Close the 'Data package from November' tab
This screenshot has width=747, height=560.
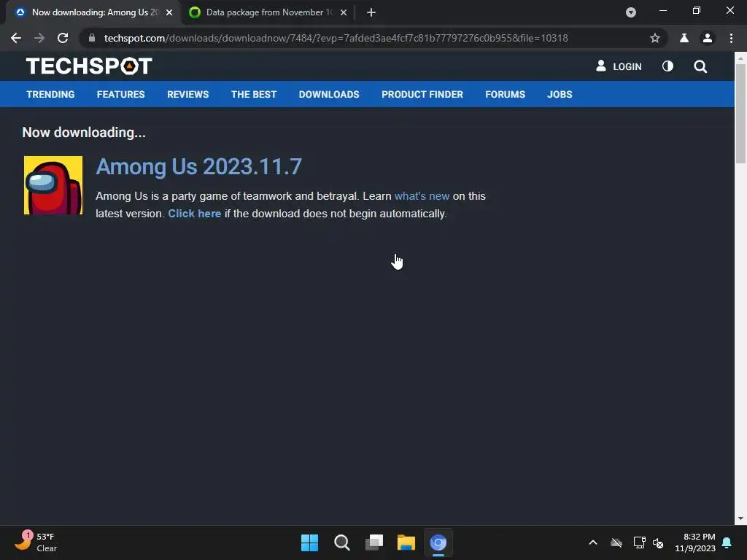point(344,12)
